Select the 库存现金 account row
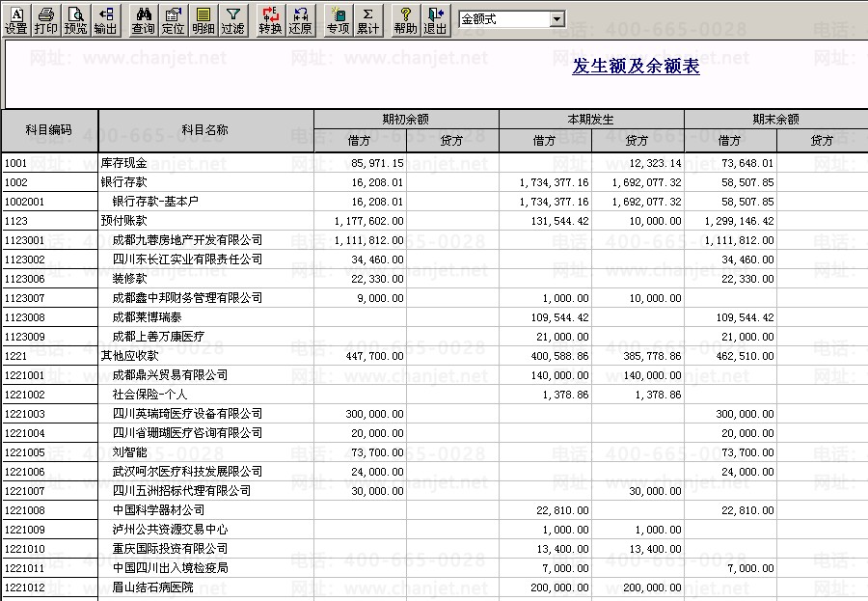The image size is (868, 601). point(125,163)
